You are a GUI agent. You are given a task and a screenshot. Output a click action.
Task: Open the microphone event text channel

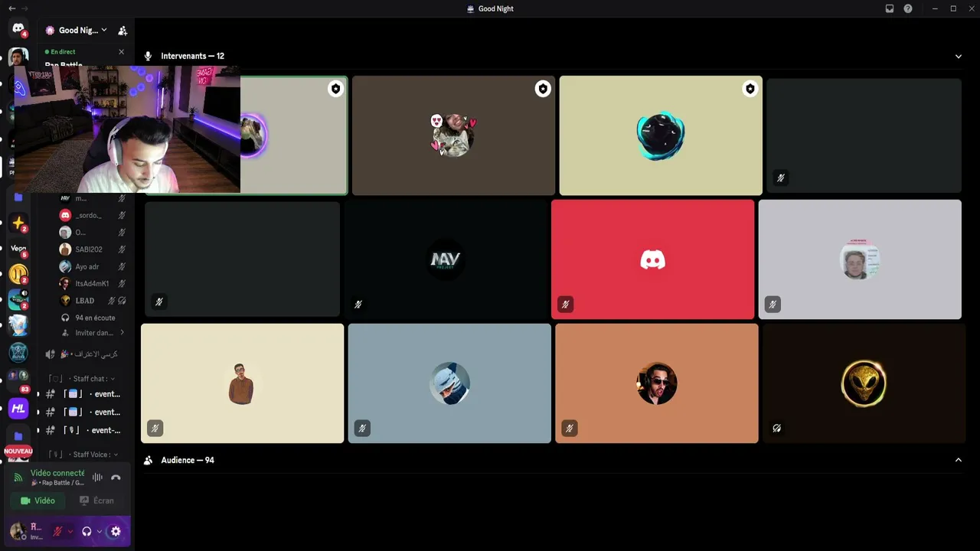pyautogui.click(x=83, y=431)
